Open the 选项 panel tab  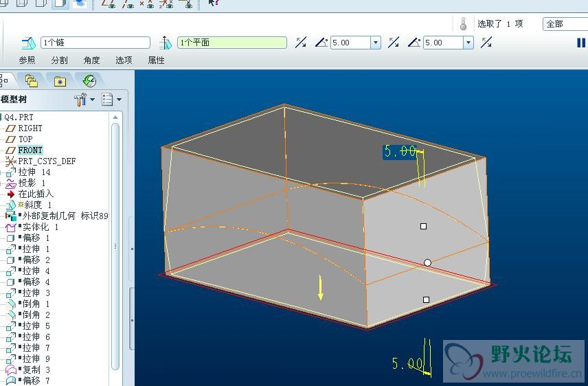124,60
